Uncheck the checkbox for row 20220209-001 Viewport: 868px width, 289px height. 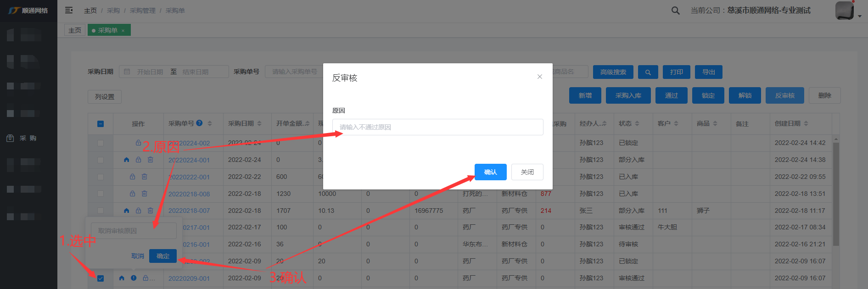(101, 278)
